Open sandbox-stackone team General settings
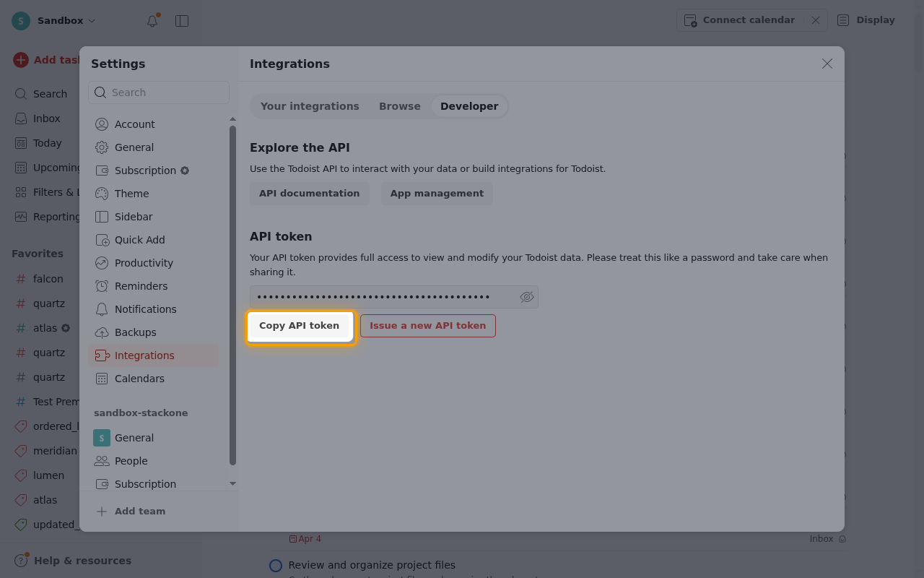 point(154,438)
